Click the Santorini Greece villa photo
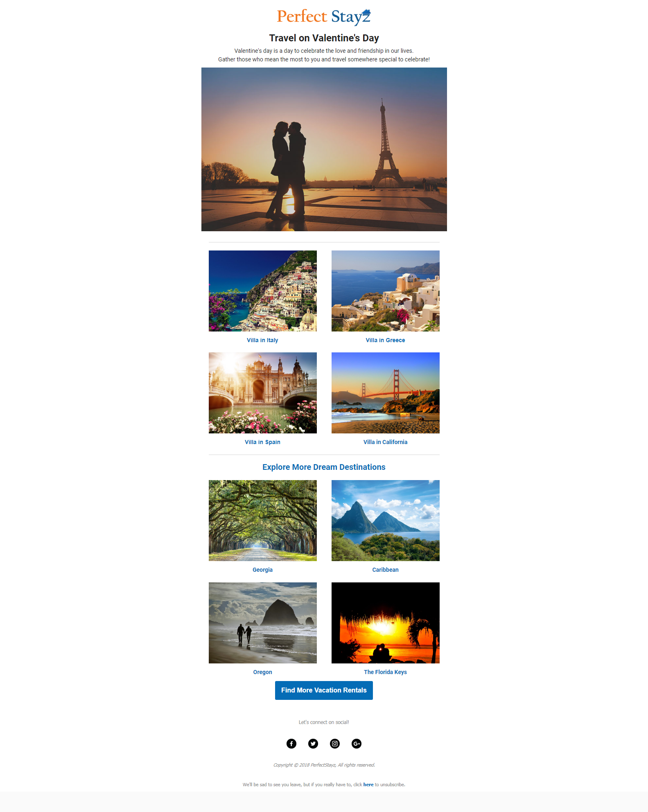This screenshot has width=648, height=812. (386, 291)
